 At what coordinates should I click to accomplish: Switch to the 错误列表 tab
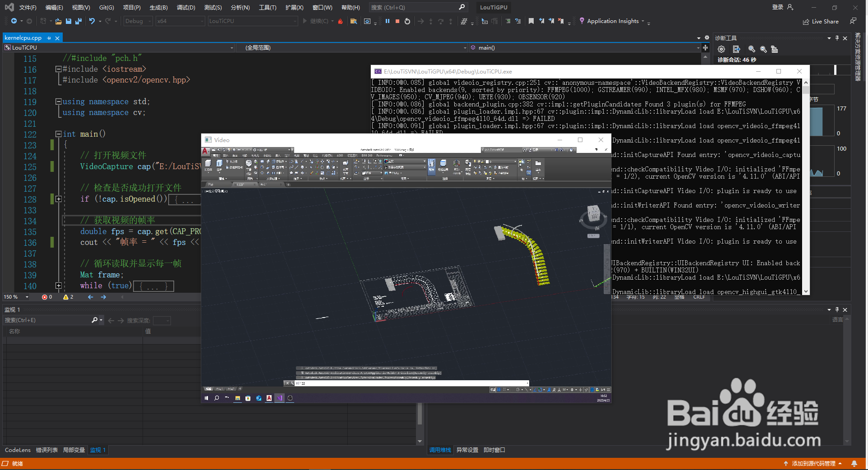[x=46, y=450]
